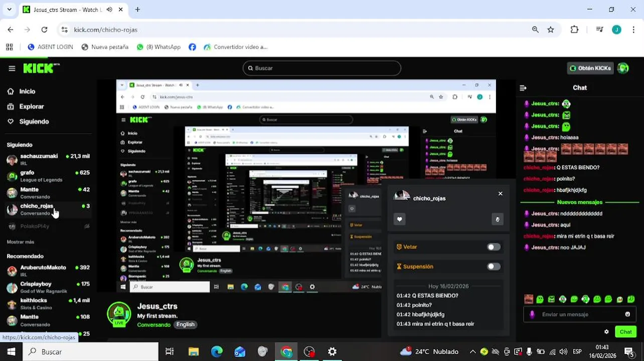Open (8) WhatsApp bookmark

pos(158,47)
